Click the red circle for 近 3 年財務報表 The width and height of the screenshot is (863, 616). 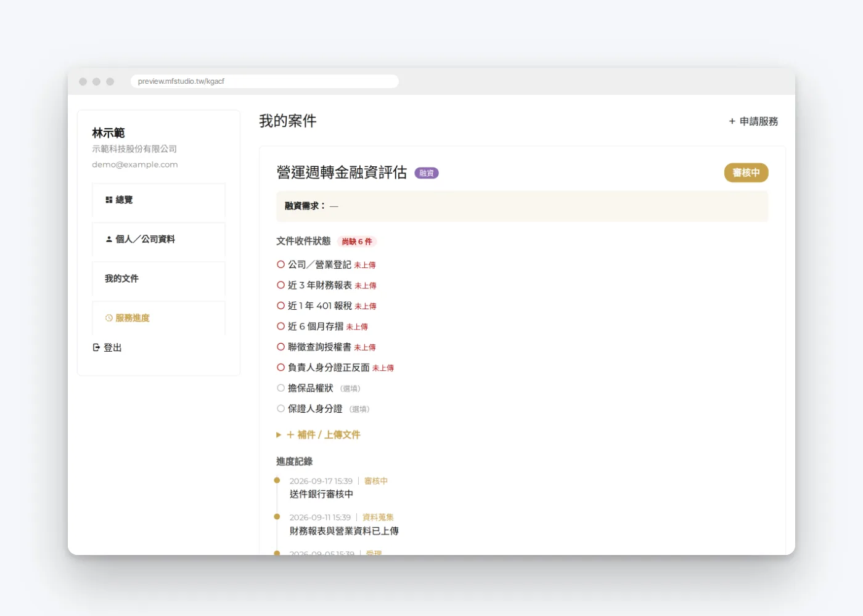coord(281,285)
